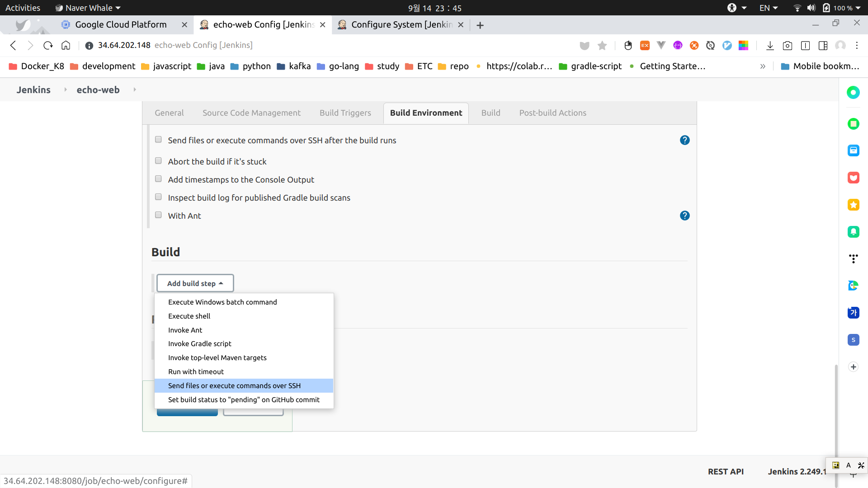
Task: Click the screenshot capture camera icon
Action: [x=788, y=45]
